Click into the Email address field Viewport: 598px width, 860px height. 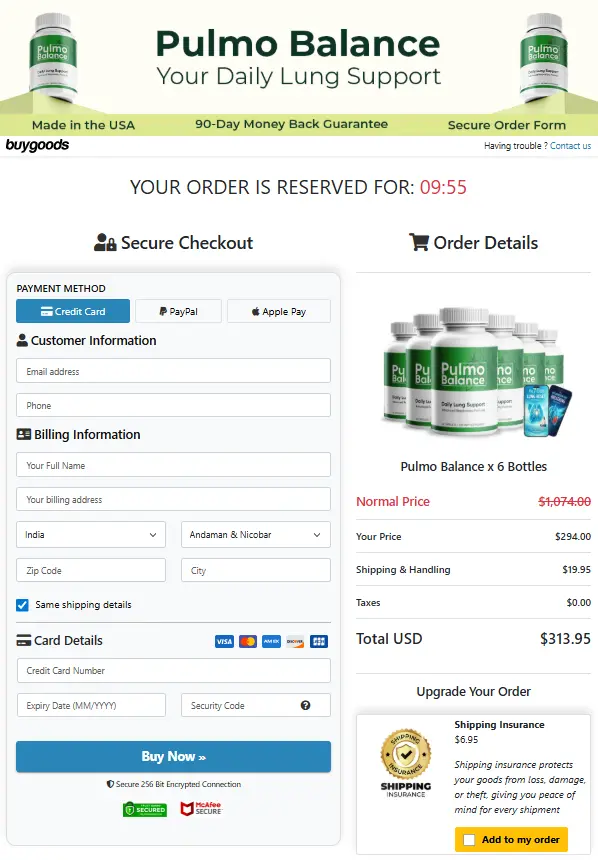[x=173, y=371]
